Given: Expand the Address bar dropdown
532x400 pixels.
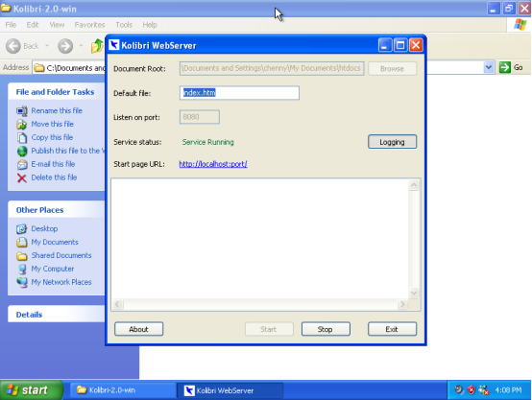Looking at the screenshot, I should coord(489,67).
